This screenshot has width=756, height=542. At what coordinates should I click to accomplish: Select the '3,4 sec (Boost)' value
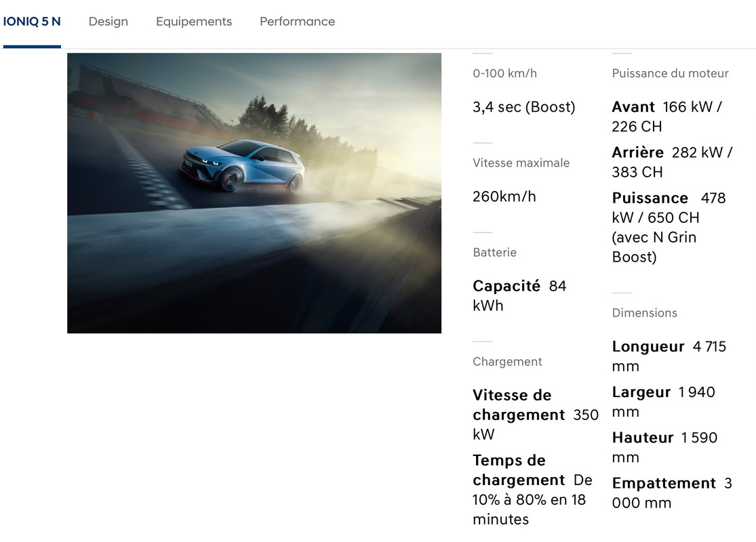click(524, 107)
